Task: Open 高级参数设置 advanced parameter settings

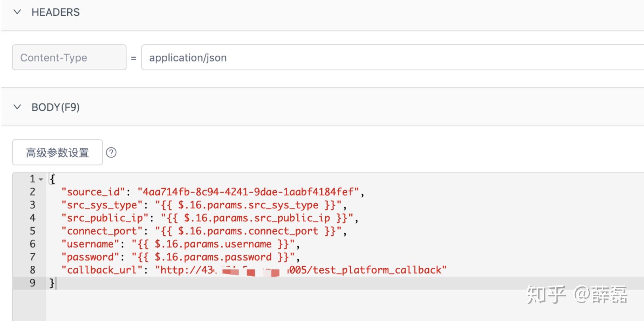Action: 57,152
